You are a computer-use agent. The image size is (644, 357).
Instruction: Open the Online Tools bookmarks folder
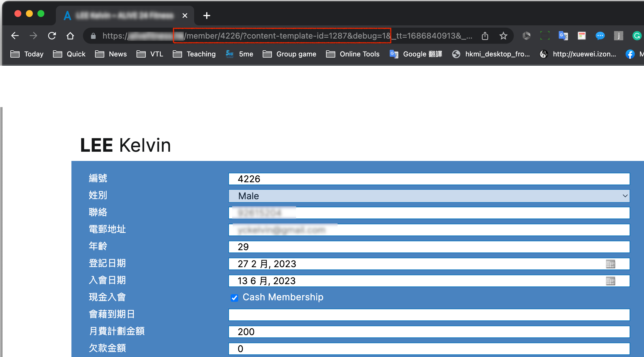(x=353, y=54)
